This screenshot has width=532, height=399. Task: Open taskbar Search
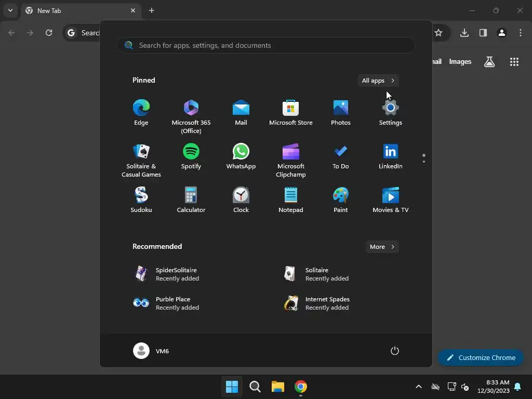[x=255, y=387]
